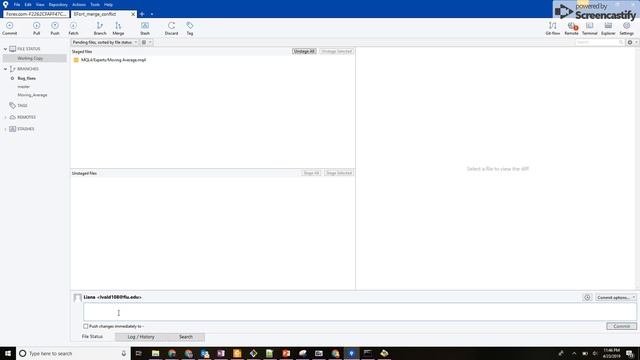Image resolution: width=640 pixels, height=360 pixels.
Task: Open the notification center icon
Action: [630, 353]
